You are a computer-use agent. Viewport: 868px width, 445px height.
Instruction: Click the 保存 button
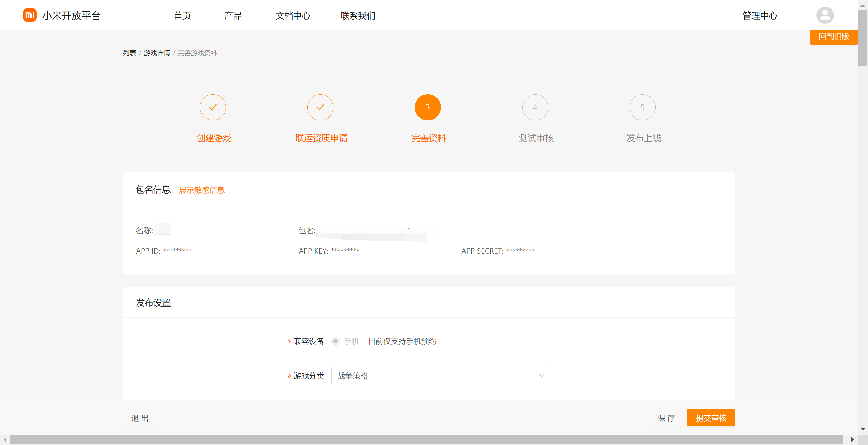coord(666,418)
